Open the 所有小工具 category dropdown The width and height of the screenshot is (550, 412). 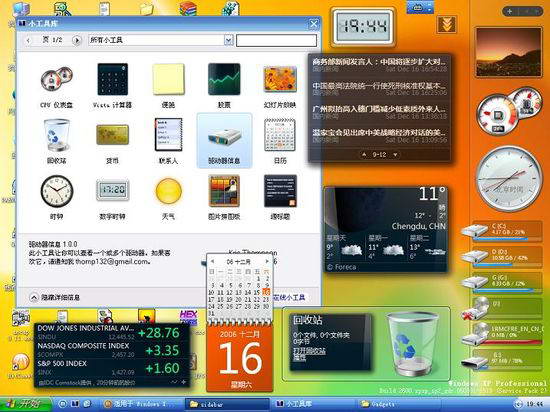(x=228, y=40)
